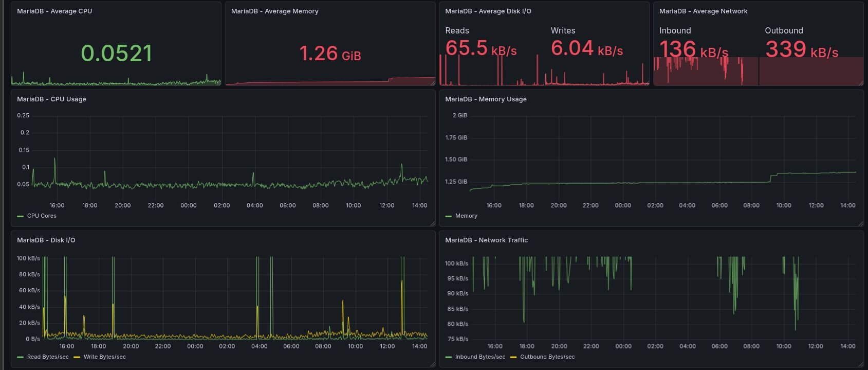Image resolution: width=868 pixels, height=370 pixels.
Task: Click the green Memory legend color swatch
Action: 449,216
